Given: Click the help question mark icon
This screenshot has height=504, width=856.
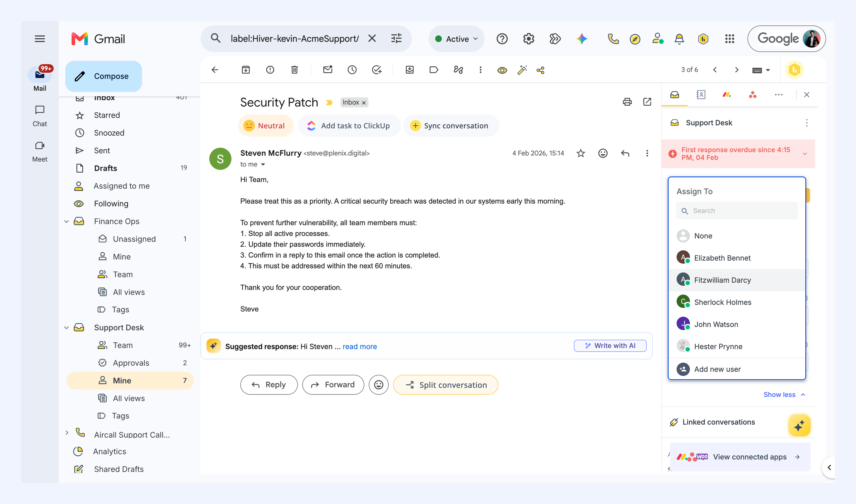Looking at the screenshot, I should coord(502,39).
